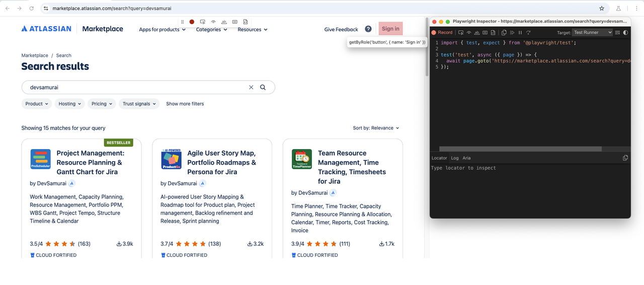Copy generated code using Inspector toolbar copy icon
This screenshot has height=285, width=644.
(504, 32)
